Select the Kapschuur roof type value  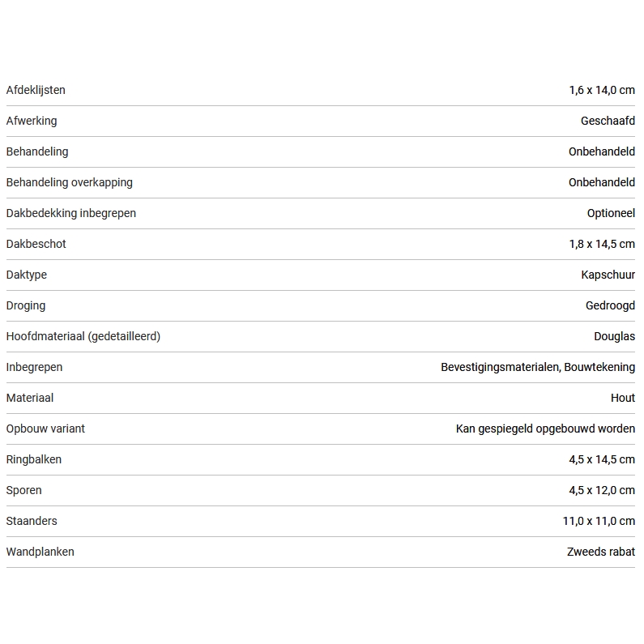coord(608,275)
